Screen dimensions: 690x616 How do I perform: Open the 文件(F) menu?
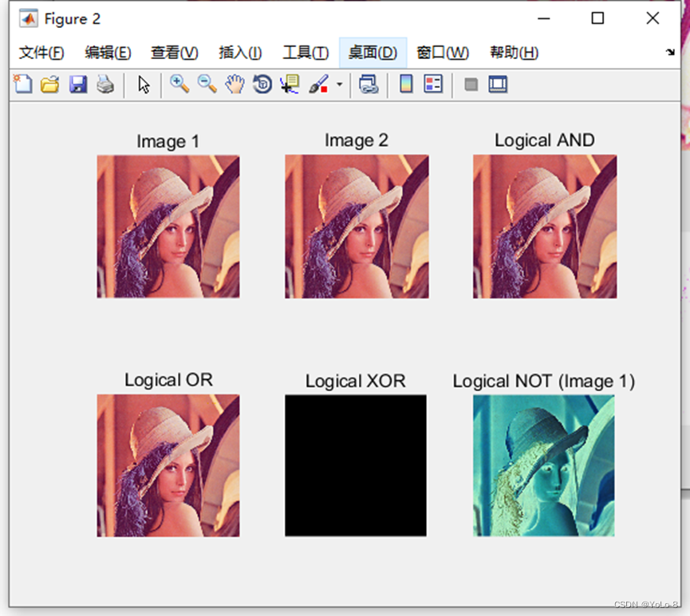tap(41, 53)
